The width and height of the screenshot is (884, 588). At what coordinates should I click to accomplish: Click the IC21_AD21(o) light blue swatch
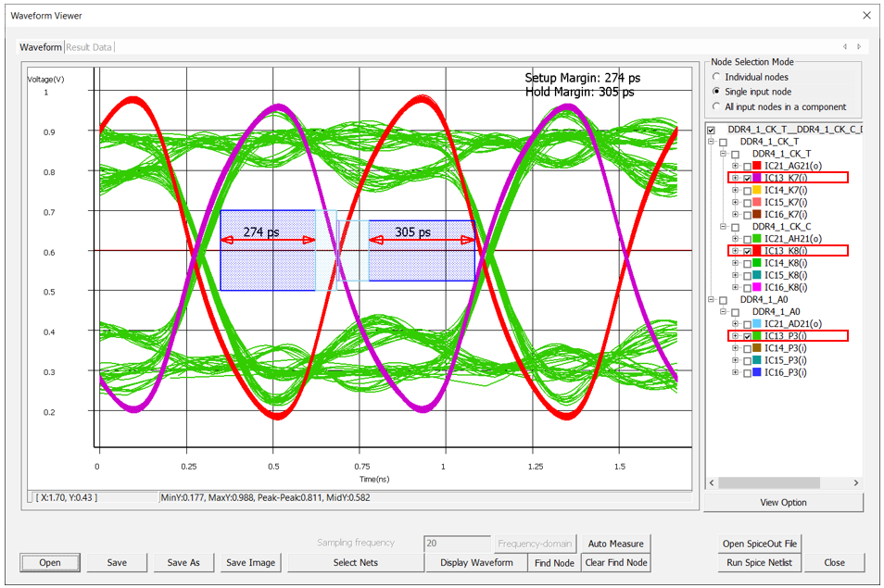(758, 324)
